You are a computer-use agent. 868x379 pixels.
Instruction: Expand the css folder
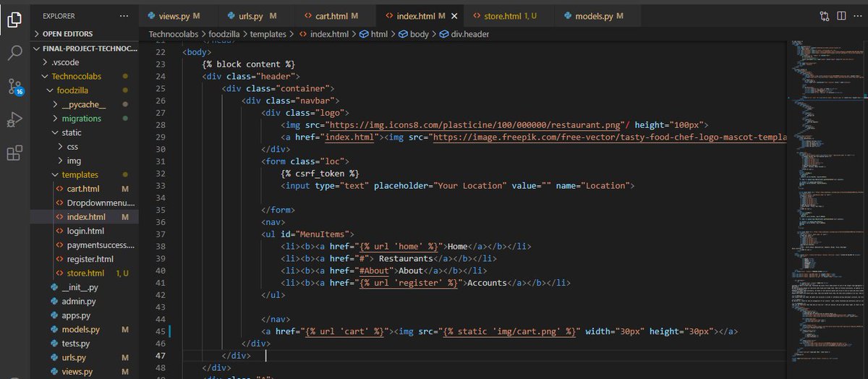(x=85, y=147)
